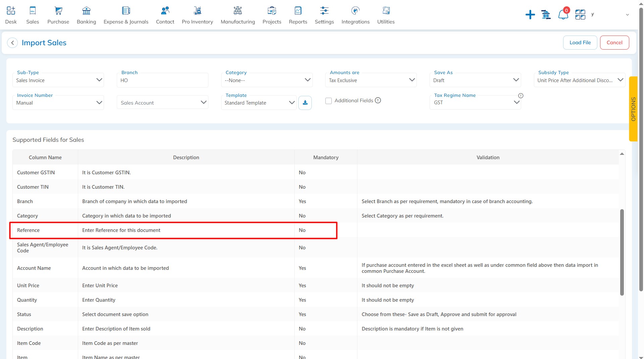Click the Item Code column name cell
644x359 pixels.
45,343
